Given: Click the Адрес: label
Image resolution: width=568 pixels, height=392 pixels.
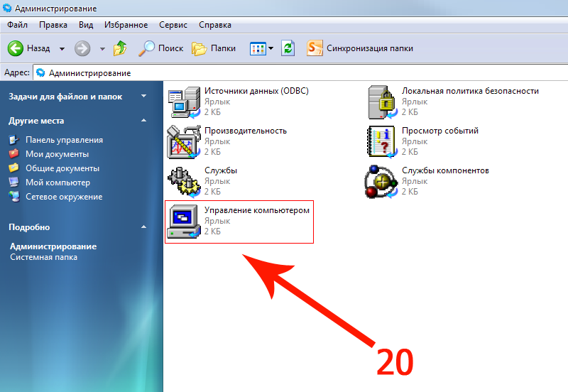Looking at the screenshot, I should 16,72.
